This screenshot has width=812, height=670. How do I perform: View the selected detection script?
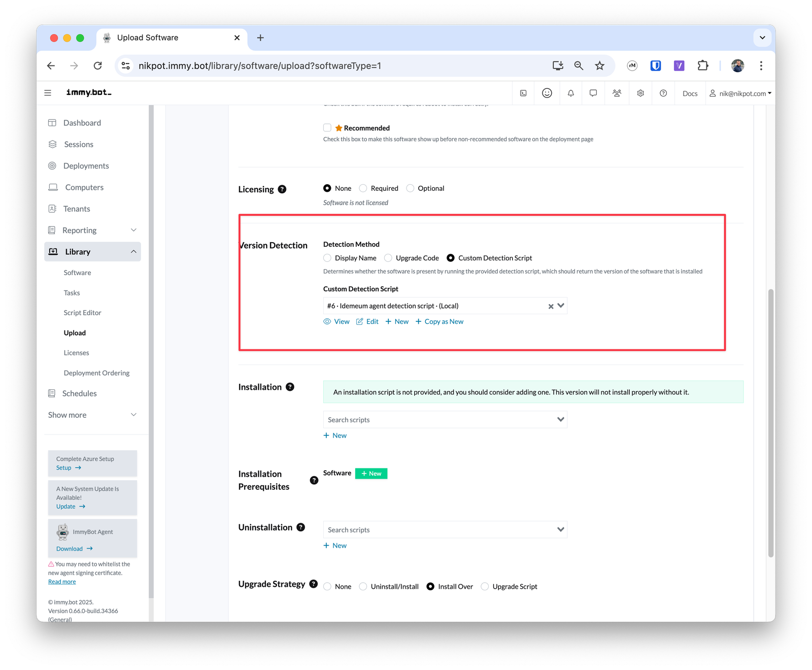point(336,321)
